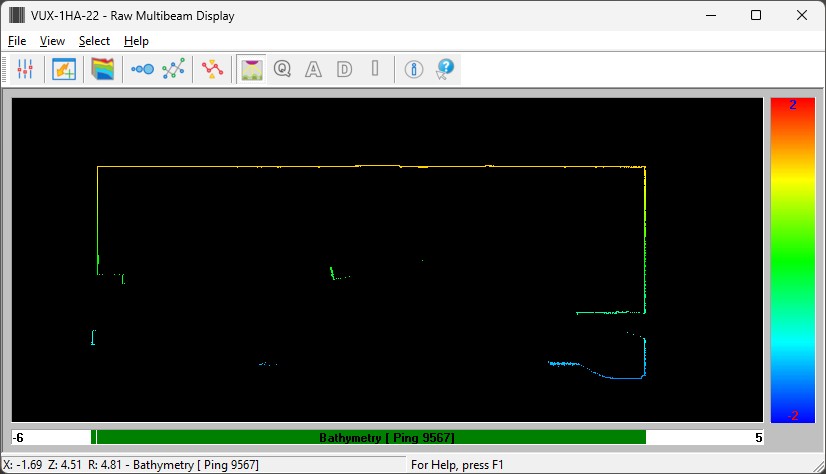Click the chart-with-plus toolbar icon
Viewport: 826px width, 474px height.
tap(64, 70)
